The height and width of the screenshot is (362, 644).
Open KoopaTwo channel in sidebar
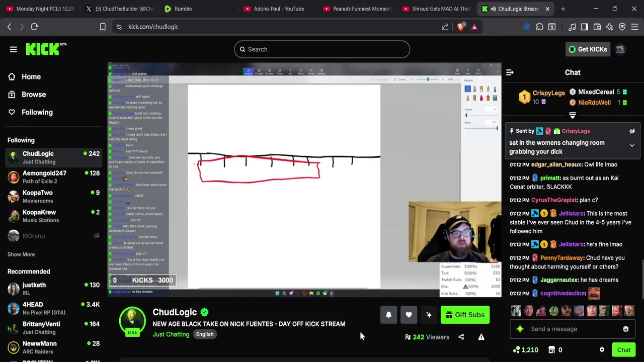[x=53, y=197]
